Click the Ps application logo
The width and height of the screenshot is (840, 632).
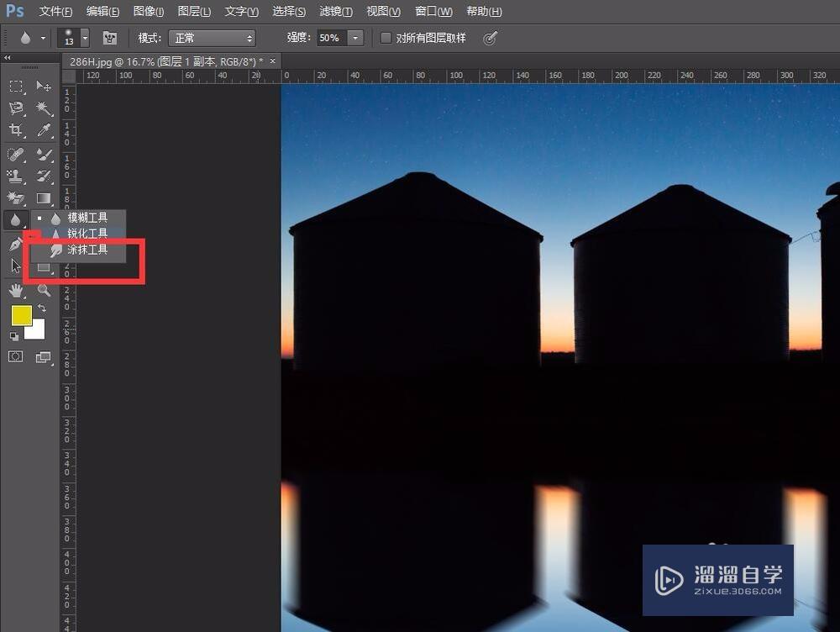[x=15, y=11]
